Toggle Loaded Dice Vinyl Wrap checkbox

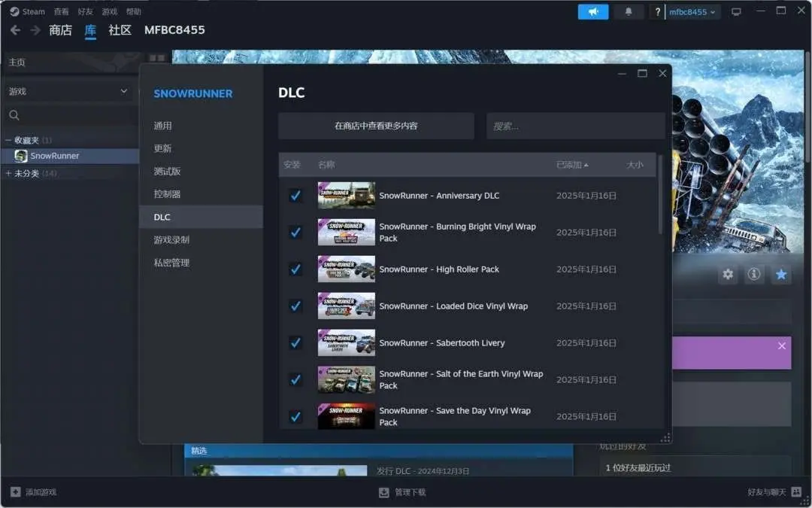click(x=295, y=306)
